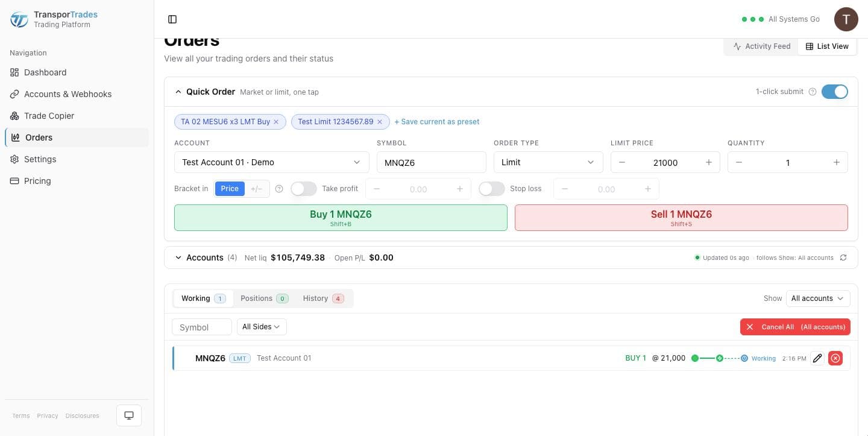The height and width of the screenshot is (436, 868).
Task: Disable the 1-click submit switch
Action: (x=835, y=92)
